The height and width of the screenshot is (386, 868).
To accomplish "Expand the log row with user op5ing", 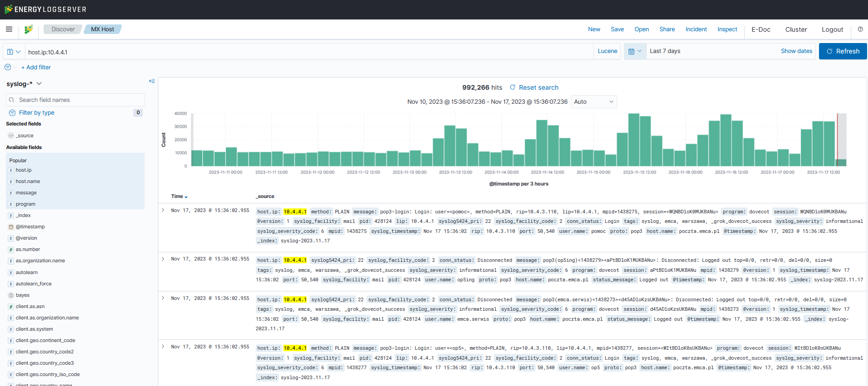I will pyautogui.click(x=163, y=259).
